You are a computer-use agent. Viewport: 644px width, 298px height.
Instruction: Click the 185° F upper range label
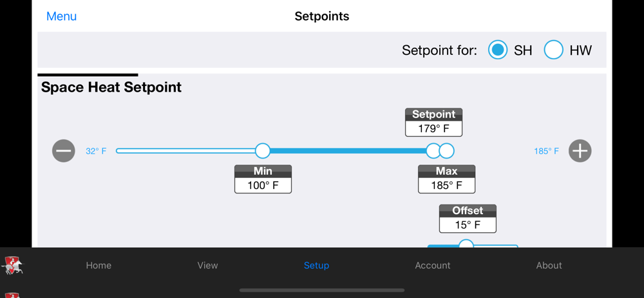[x=546, y=152]
